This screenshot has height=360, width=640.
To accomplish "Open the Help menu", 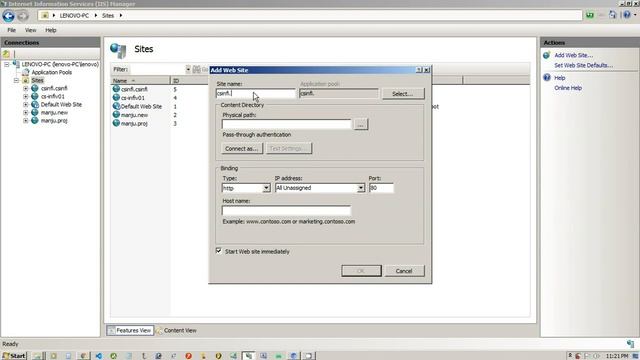I will [x=51, y=30].
